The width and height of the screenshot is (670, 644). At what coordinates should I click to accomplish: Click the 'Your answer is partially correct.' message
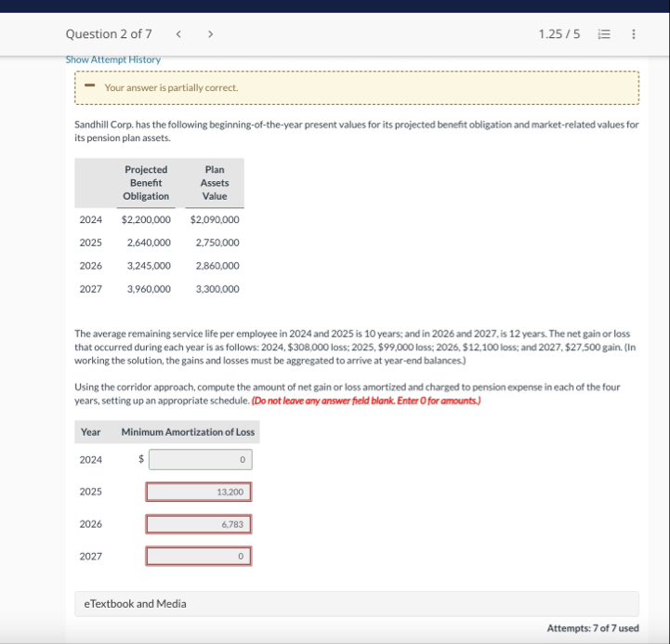pyautogui.click(x=171, y=87)
